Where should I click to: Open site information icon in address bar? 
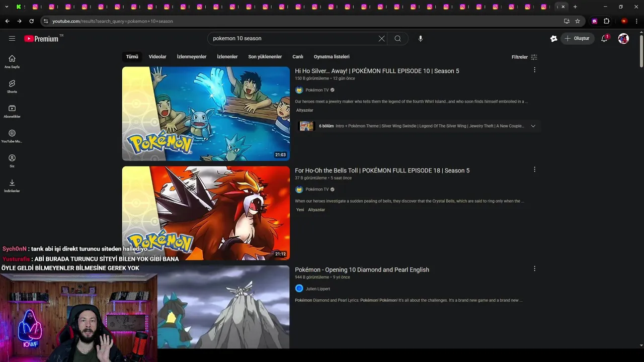pyautogui.click(x=46, y=21)
